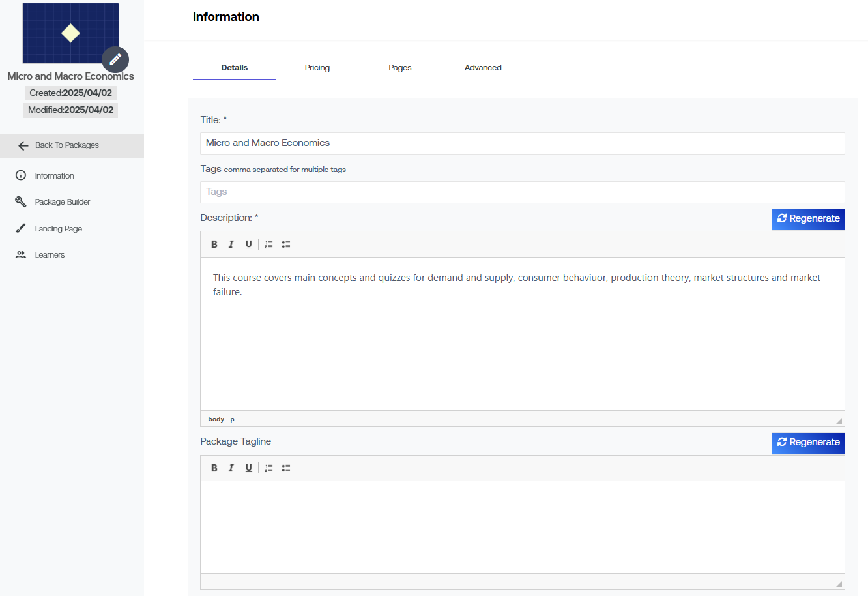Select the Advanced tab
Screen dimensions: 868x596
[483, 68]
